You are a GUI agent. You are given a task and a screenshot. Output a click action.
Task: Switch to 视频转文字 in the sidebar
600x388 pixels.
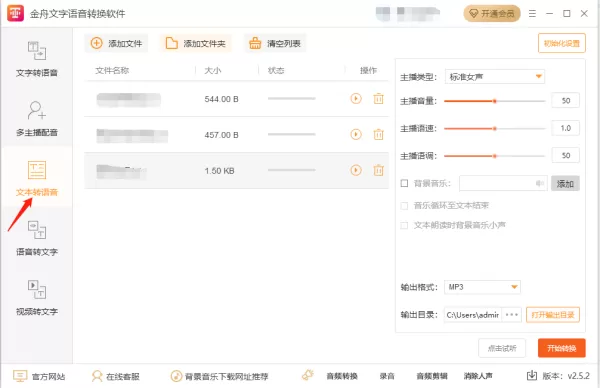37,298
